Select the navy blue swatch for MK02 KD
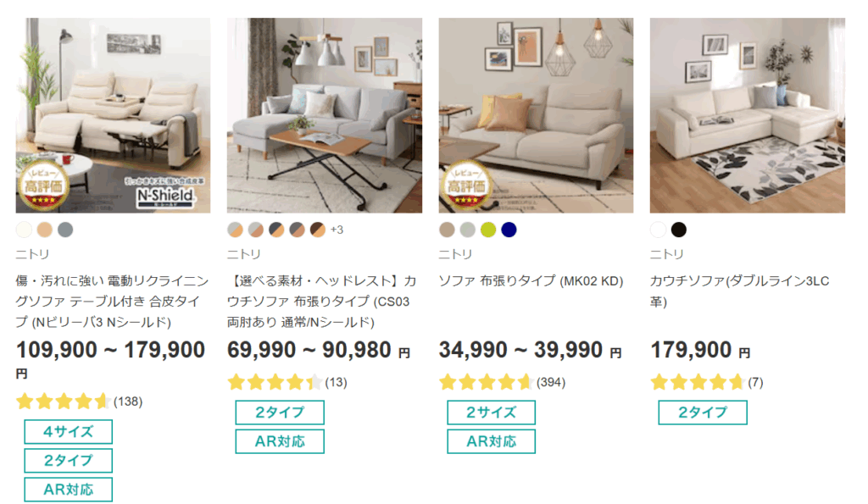 pos(509,230)
